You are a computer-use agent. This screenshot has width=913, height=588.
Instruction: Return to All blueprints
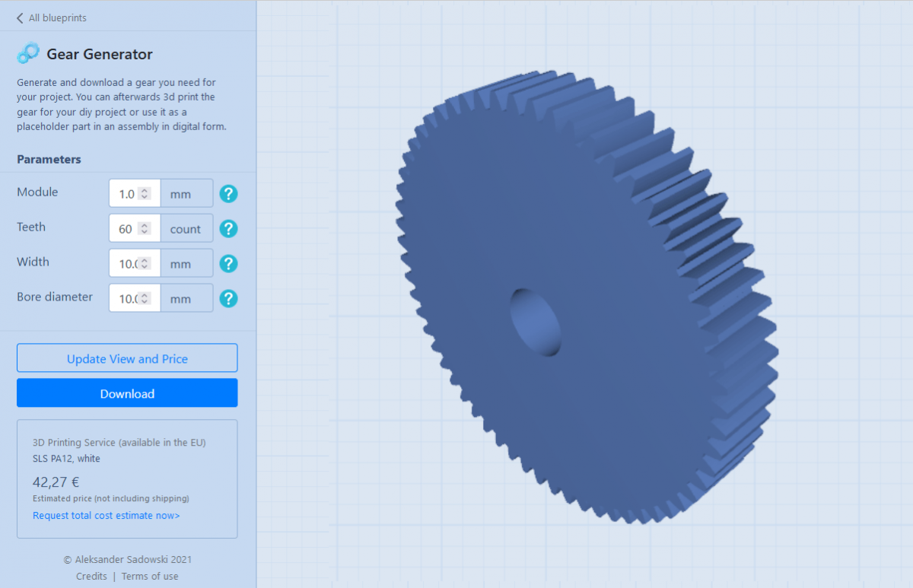coord(58,17)
